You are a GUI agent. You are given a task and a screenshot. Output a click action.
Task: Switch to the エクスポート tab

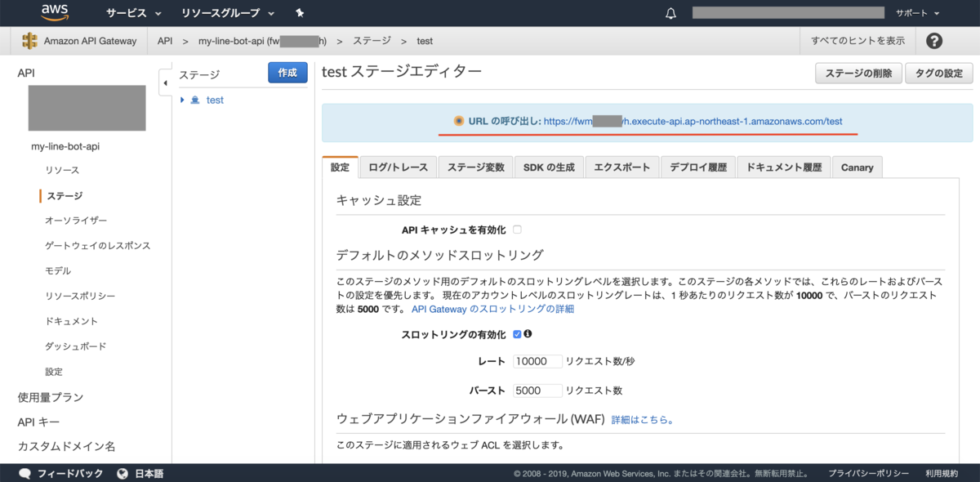[x=621, y=167]
